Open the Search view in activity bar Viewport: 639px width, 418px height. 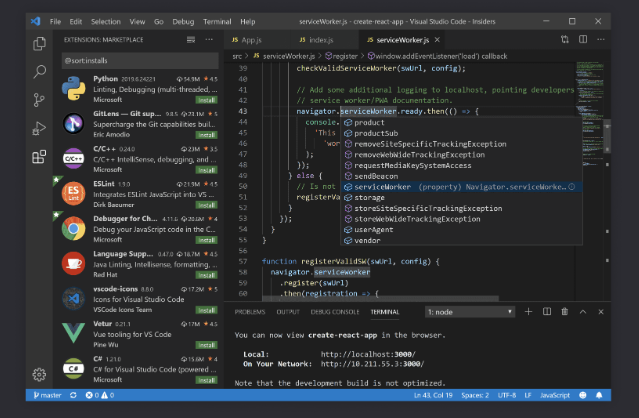pyautogui.click(x=39, y=72)
